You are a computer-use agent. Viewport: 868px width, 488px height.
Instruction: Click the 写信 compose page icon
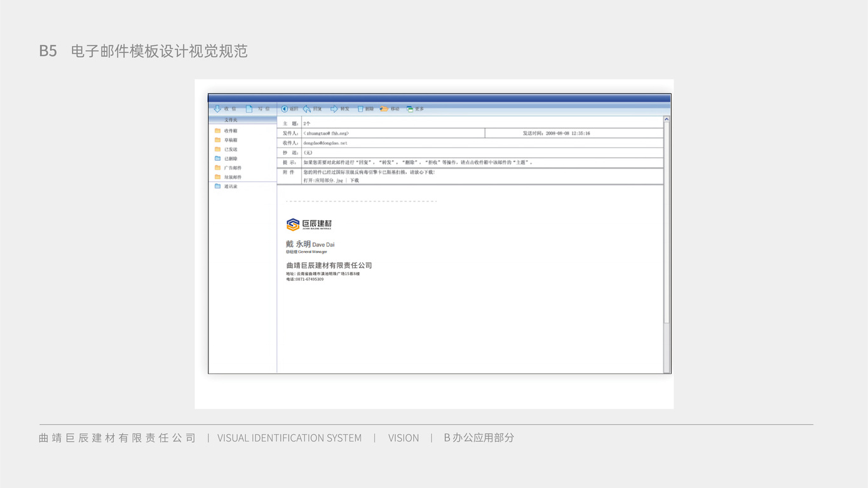(249, 109)
